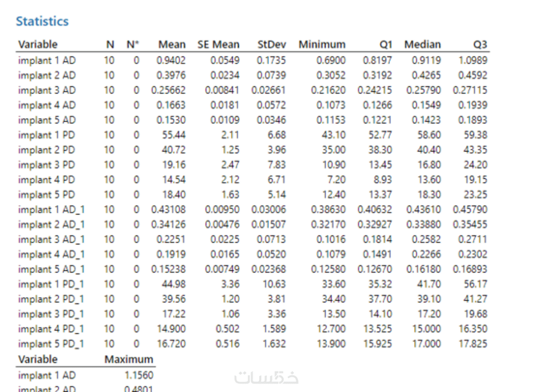Click the 'implant 2 PD' row label

[x=47, y=150]
